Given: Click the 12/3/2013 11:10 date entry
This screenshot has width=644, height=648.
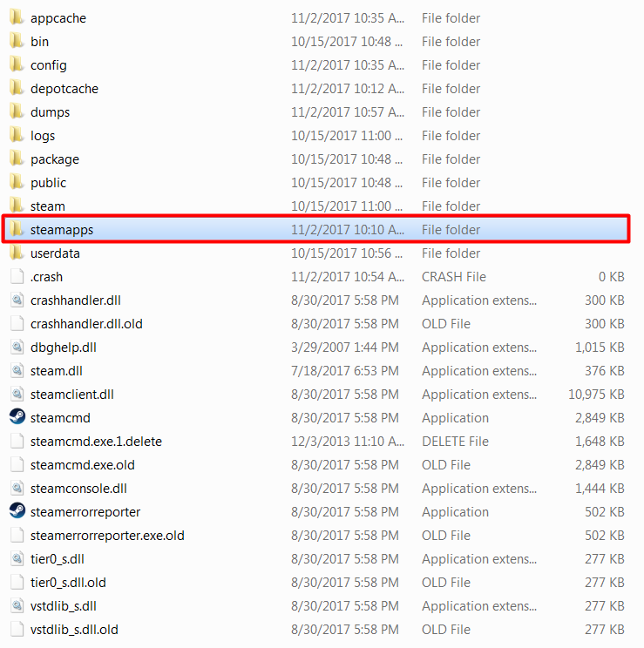Looking at the screenshot, I should click(x=348, y=442).
